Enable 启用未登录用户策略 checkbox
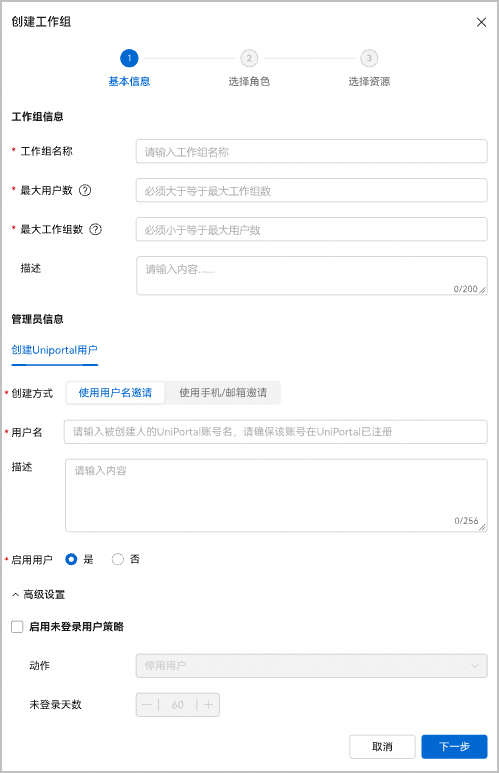 pyautogui.click(x=17, y=627)
